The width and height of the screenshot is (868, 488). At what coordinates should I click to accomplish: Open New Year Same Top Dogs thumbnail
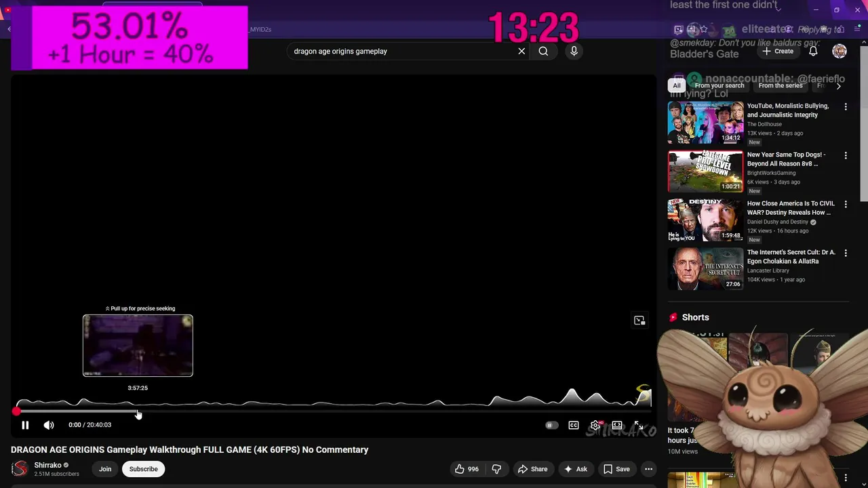coord(705,171)
